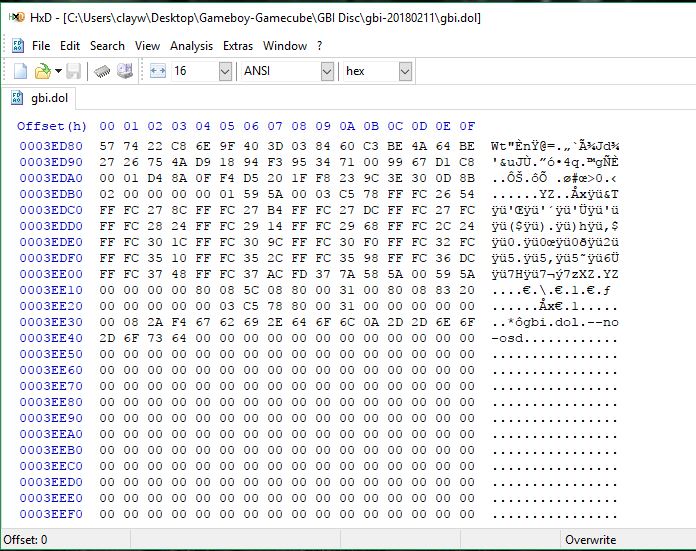Click the Save disk icon
The image size is (696, 551).
(x=75, y=71)
